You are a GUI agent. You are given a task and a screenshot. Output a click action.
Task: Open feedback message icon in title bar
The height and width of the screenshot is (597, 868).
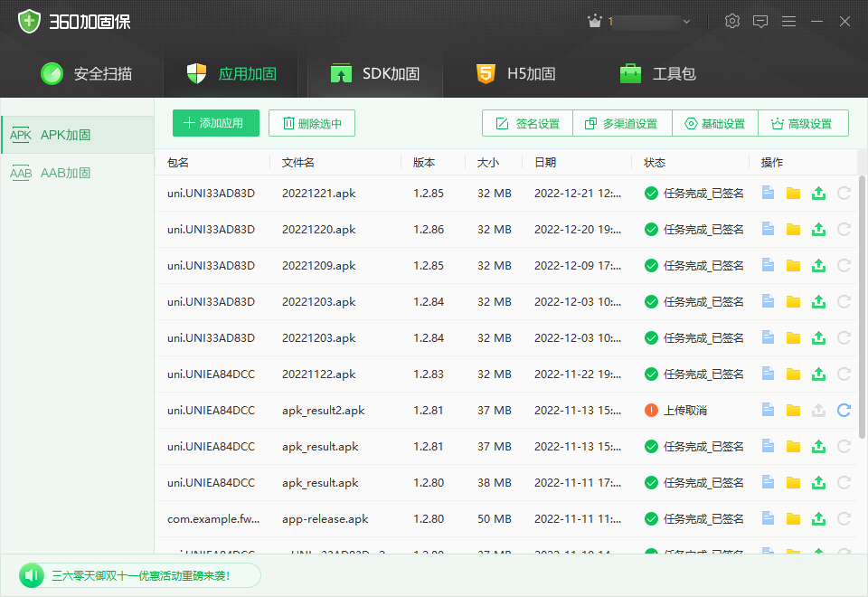pos(760,21)
